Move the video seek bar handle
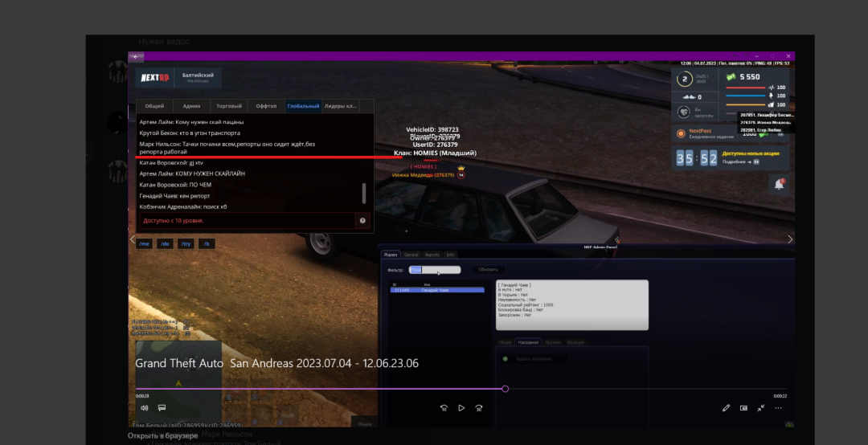The image size is (868, 445). (505, 389)
